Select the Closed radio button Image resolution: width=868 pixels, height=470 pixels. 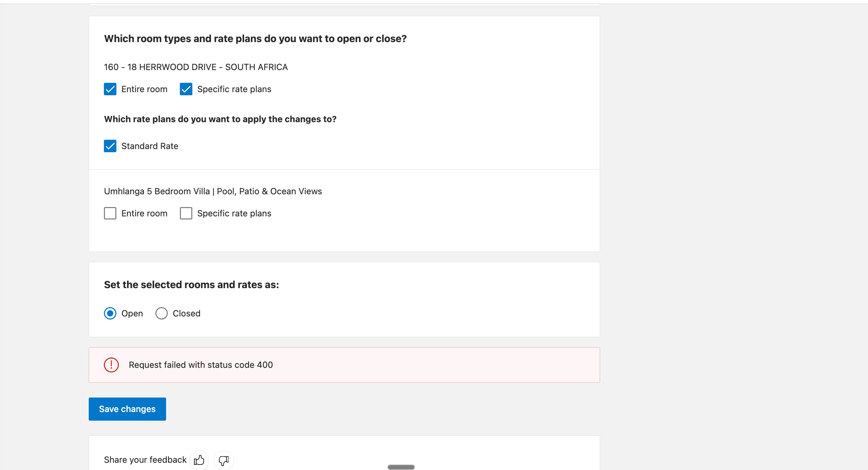click(x=162, y=313)
